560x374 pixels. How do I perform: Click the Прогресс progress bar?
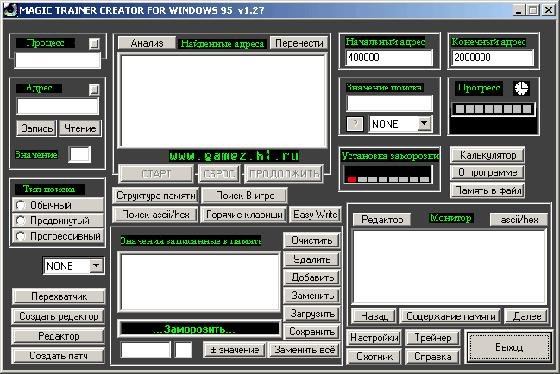[493, 109]
